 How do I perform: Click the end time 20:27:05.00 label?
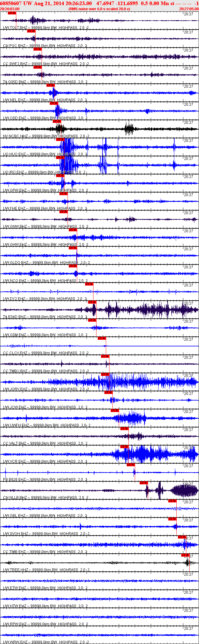(x=189, y=9)
